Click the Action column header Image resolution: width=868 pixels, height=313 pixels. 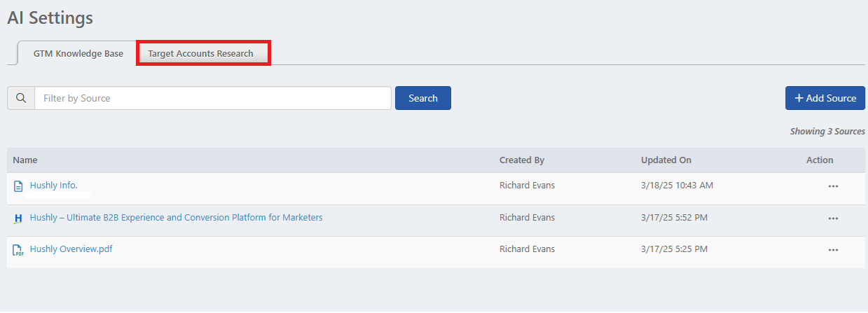[820, 160]
